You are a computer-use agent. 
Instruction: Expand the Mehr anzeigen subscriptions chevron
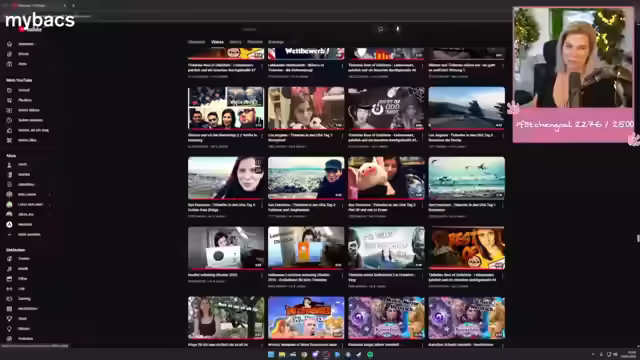[9, 235]
